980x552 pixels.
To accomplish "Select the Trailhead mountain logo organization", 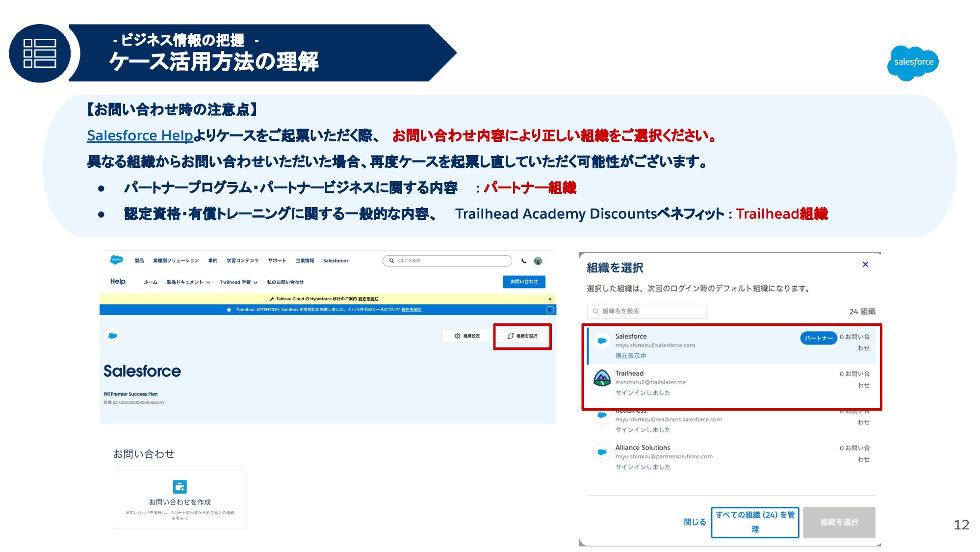I will [x=602, y=378].
